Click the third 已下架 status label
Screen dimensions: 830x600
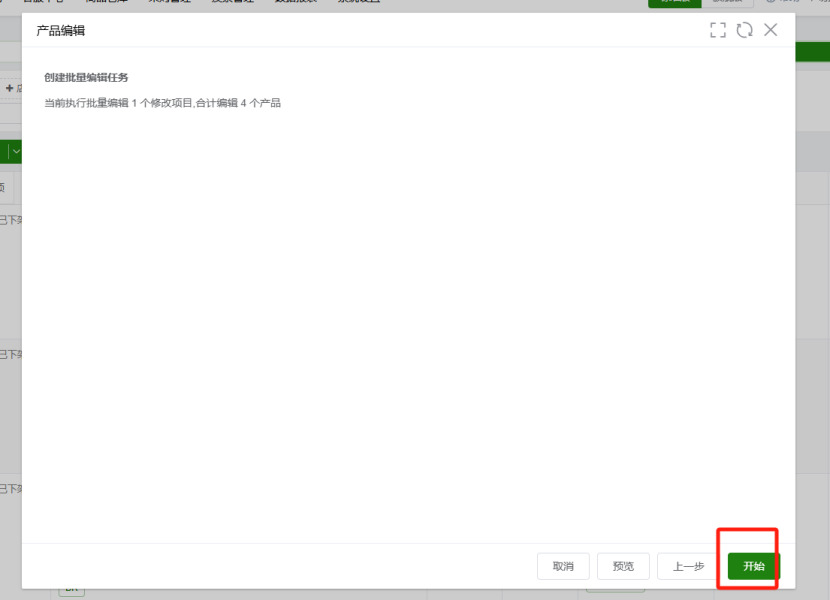pos(11,489)
